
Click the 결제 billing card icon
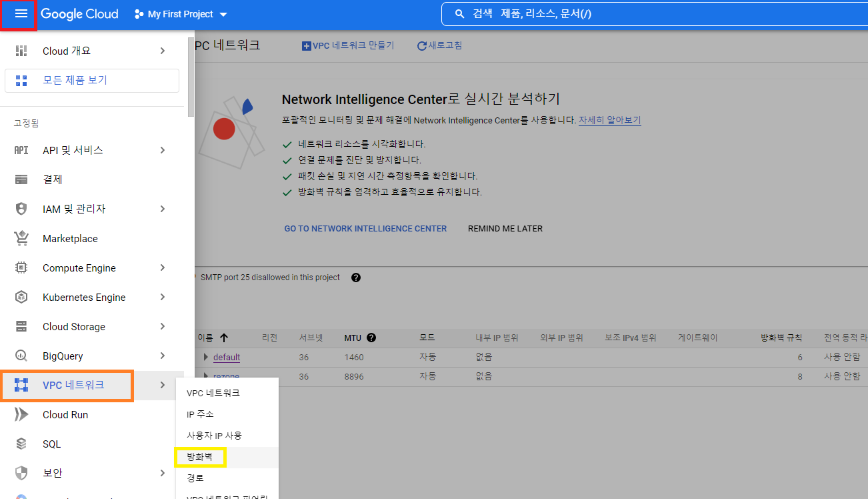21,179
